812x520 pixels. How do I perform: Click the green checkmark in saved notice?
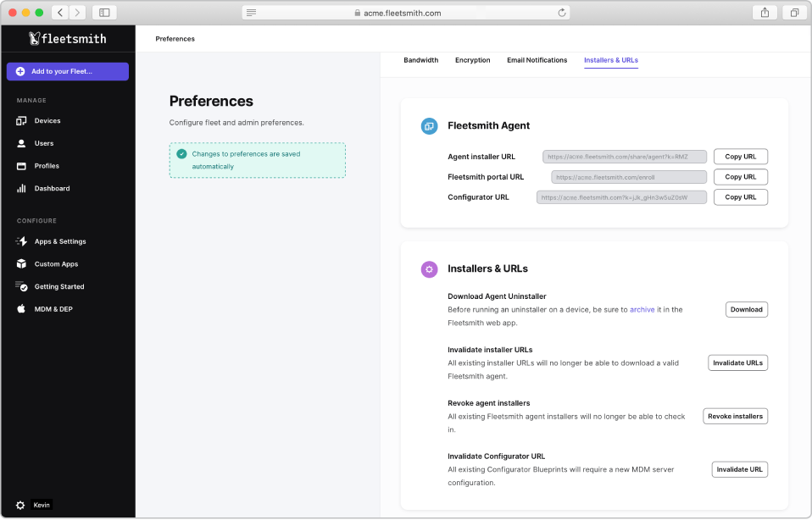coord(181,153)
